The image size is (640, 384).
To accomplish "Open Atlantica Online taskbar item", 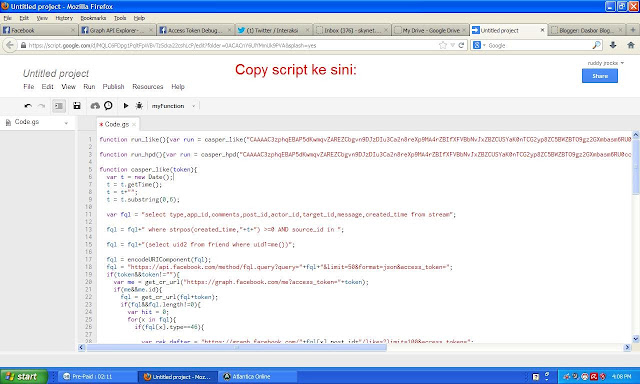I will (x=258, y=377).
